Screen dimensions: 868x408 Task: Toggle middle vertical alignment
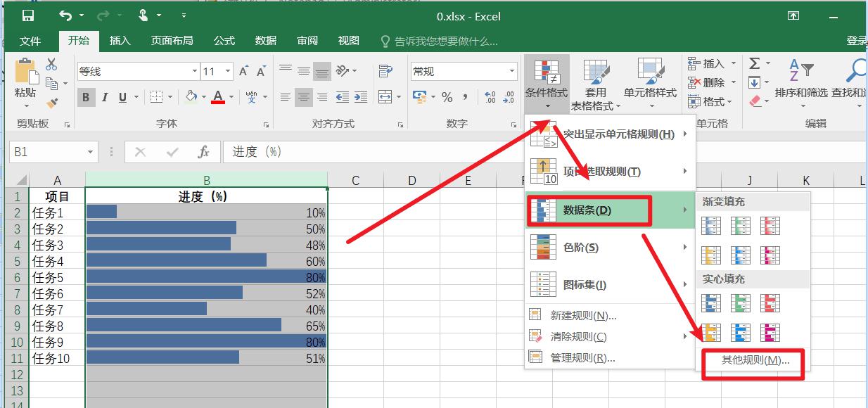[x=304, y=71]
